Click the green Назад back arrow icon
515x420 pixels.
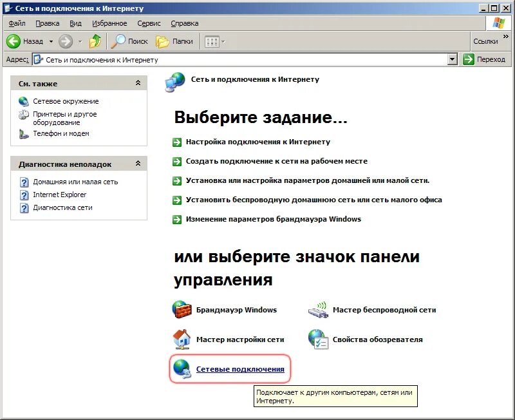(14, 41)
